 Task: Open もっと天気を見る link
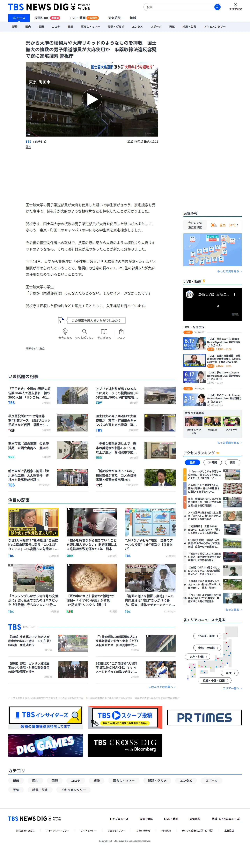click(x=229, y=271)
